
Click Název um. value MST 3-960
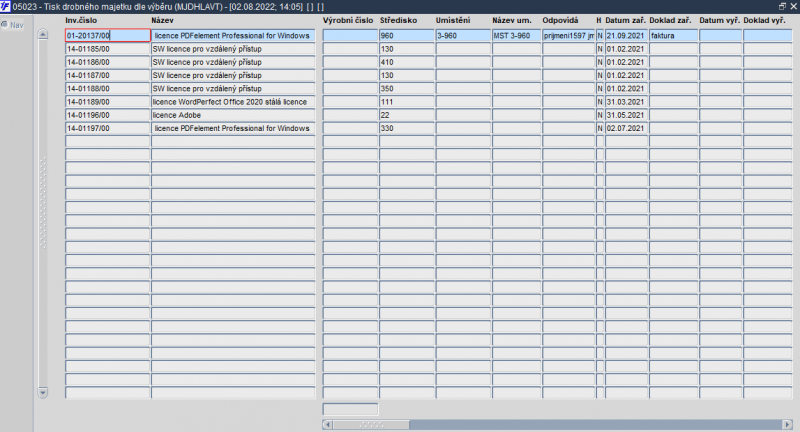(516, 35)
